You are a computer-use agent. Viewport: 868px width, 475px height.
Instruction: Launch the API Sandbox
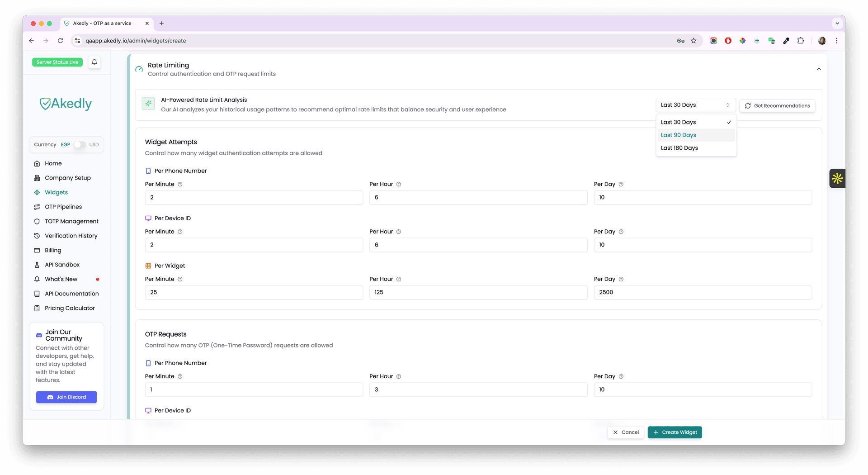click(62, 265)
